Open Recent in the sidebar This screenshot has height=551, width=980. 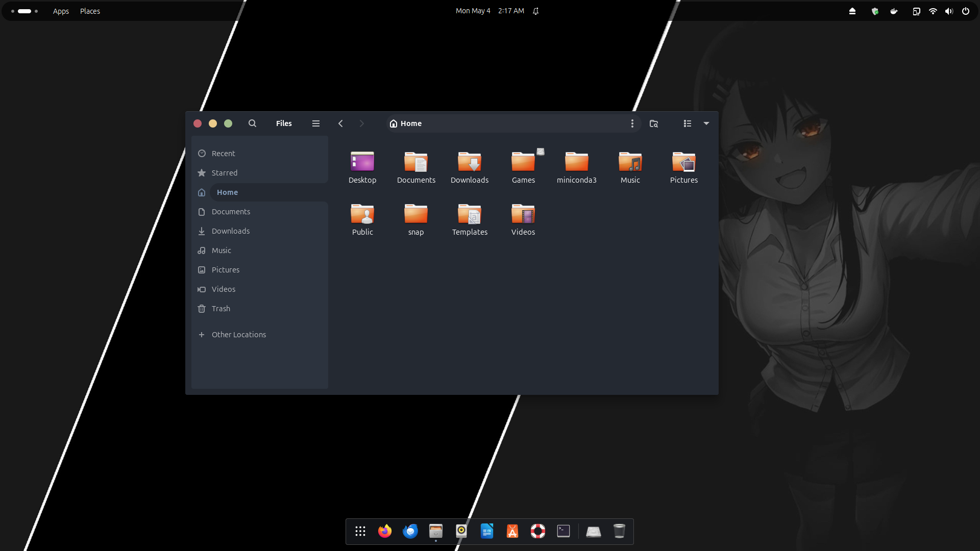(260, 154)
